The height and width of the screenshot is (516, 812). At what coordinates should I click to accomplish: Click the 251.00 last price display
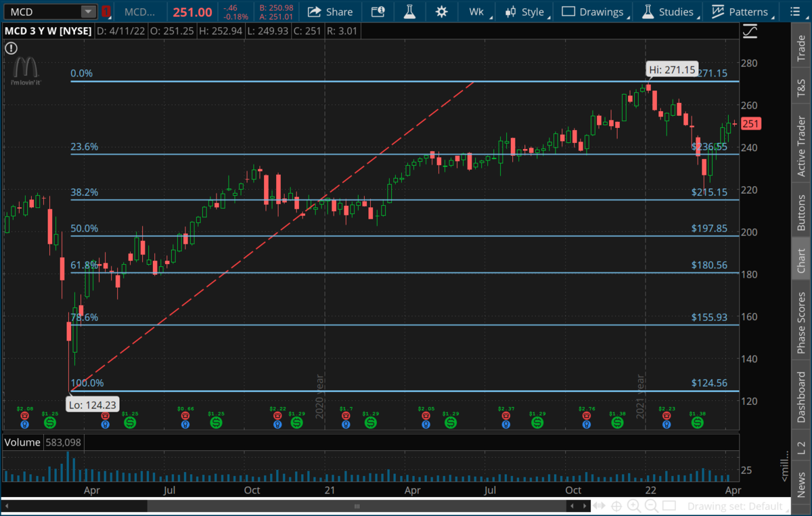pos(194,12)
